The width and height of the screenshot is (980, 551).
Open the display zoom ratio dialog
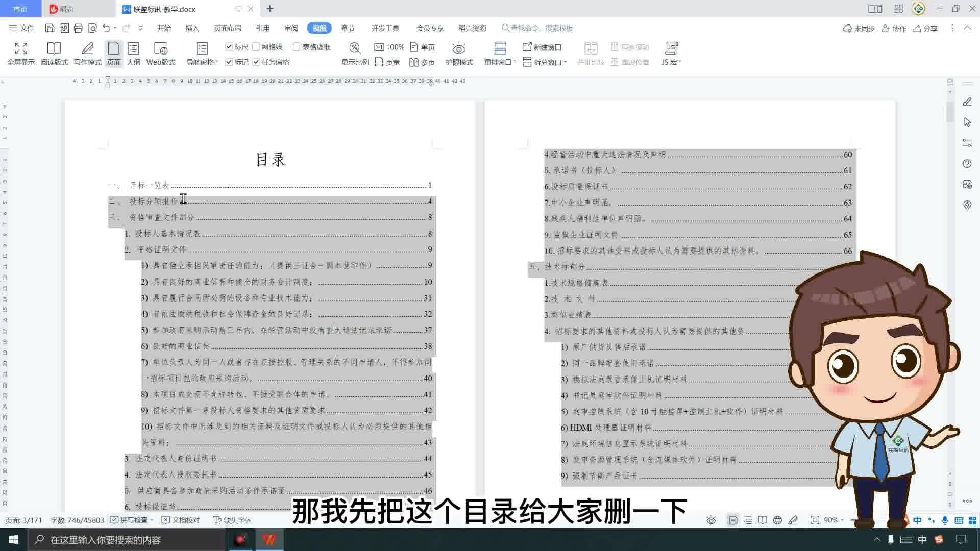click(x=355, y=54)
